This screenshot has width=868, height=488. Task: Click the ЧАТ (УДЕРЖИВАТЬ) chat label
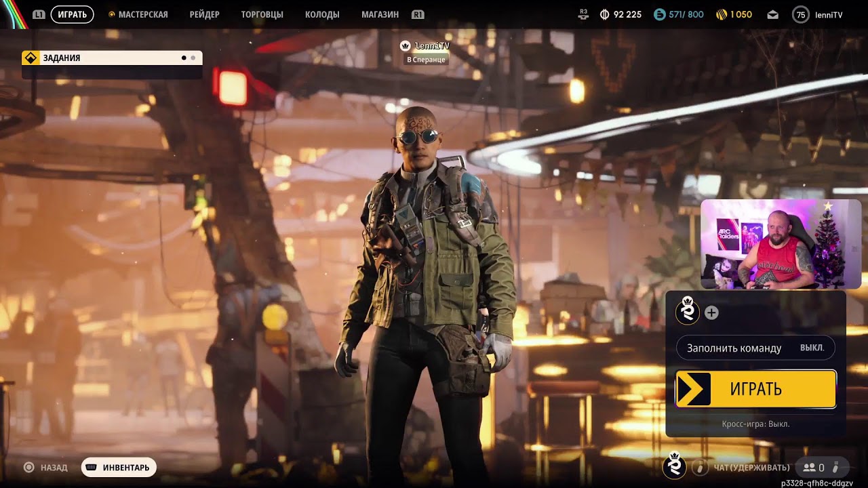752,468
